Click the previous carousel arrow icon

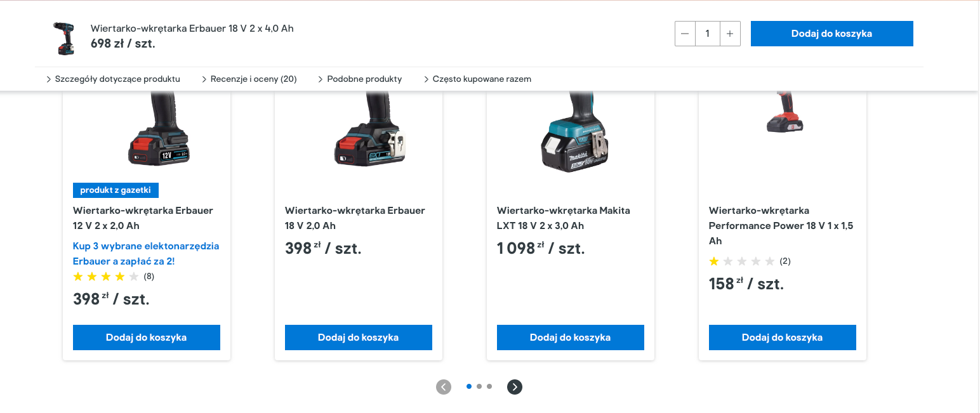click(x=444, y=387)
